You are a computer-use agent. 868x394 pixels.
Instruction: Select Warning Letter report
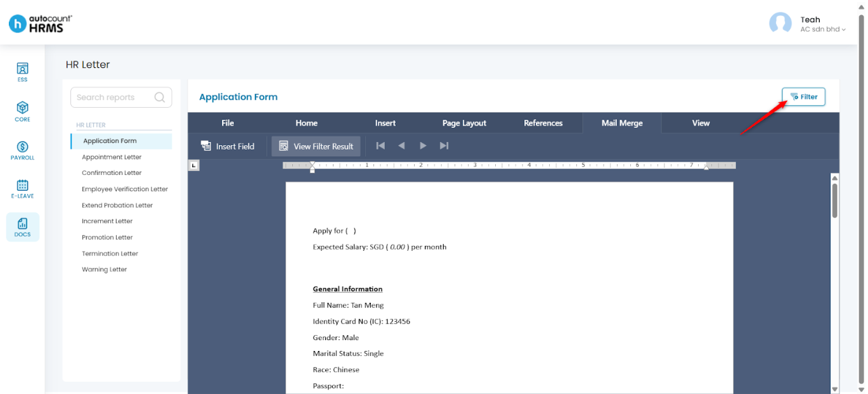(x=105, y=269)
